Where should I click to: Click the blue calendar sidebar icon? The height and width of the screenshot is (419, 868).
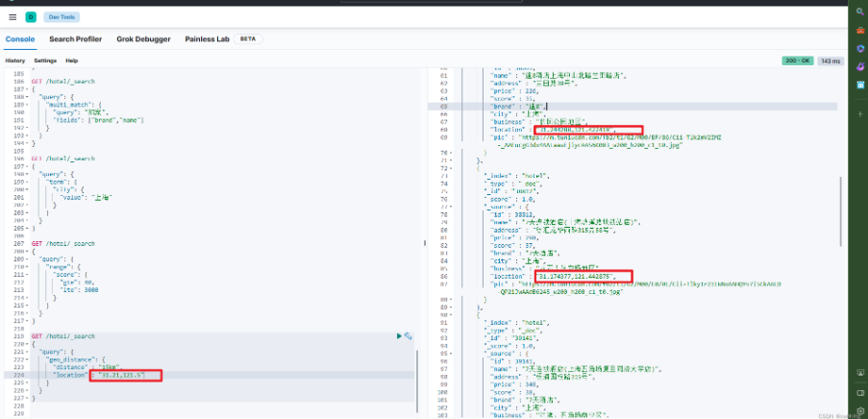(x=857, y=85)
